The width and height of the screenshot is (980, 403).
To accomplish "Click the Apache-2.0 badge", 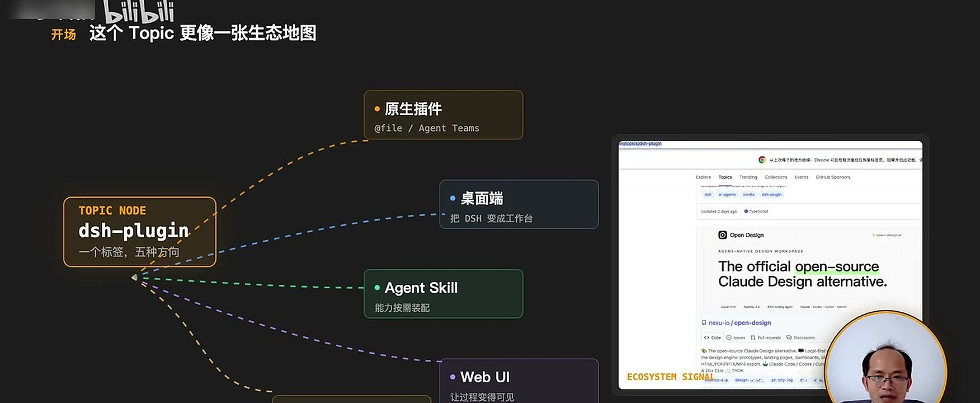I will (751, 307).
